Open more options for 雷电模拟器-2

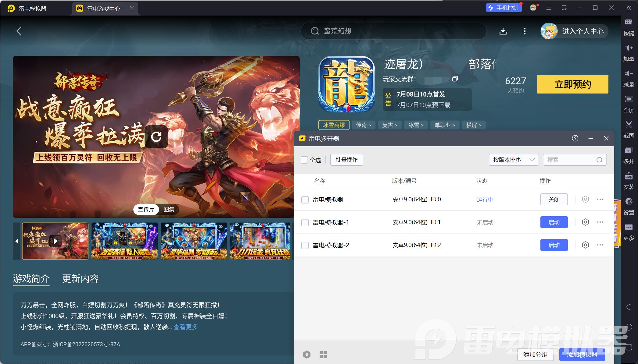(x=600, y=245)
